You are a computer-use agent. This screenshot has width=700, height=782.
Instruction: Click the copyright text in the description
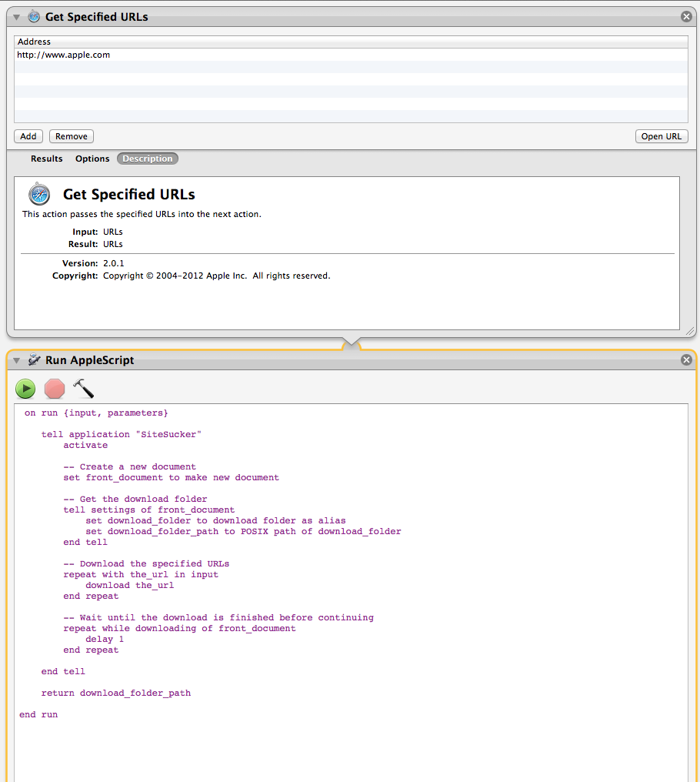(x=216, y=276)
